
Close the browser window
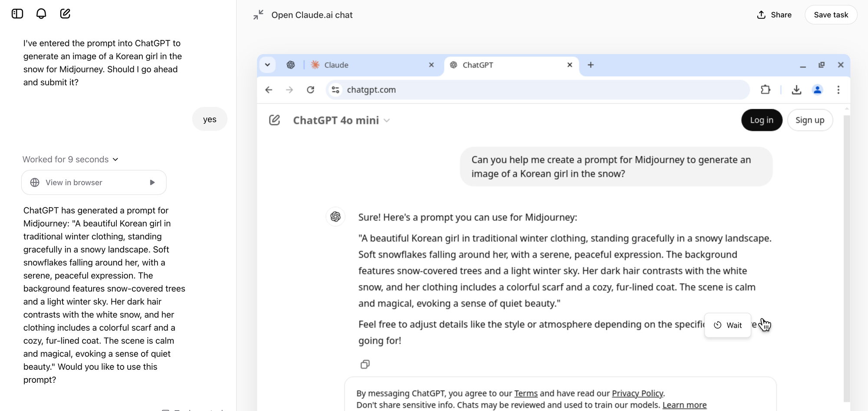(841, 65)
